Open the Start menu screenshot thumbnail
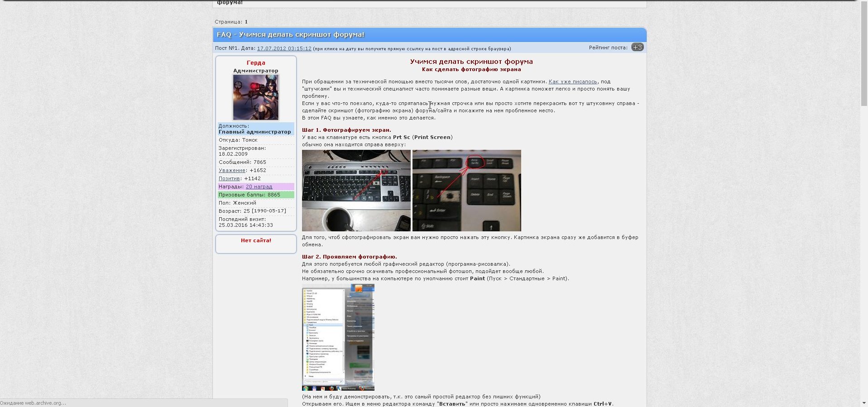 tap(338, 337)
